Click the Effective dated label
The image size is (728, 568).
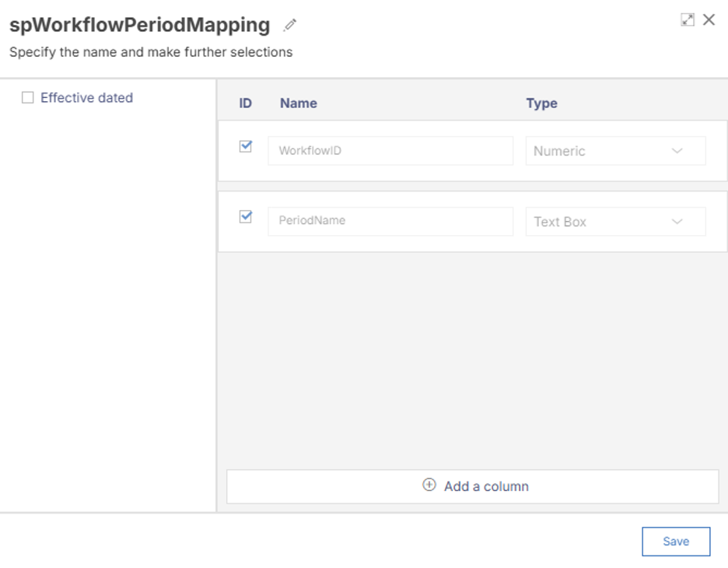tap(87, 97)
